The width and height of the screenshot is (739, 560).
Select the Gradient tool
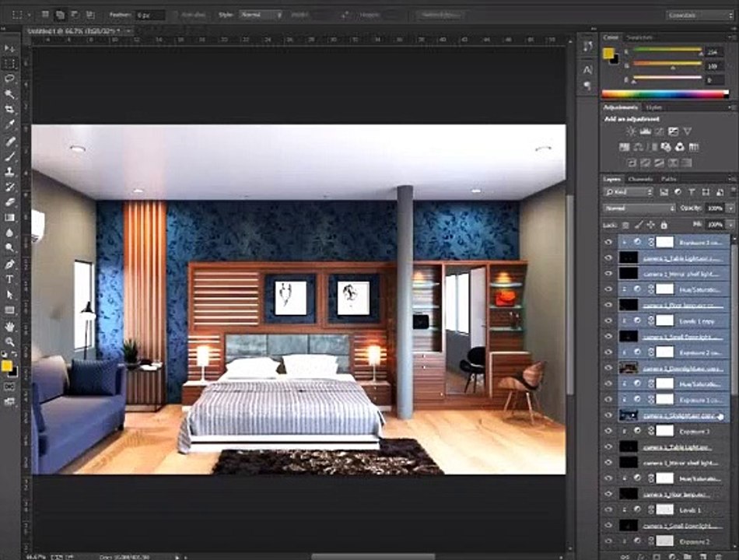(x=9, y=217)
